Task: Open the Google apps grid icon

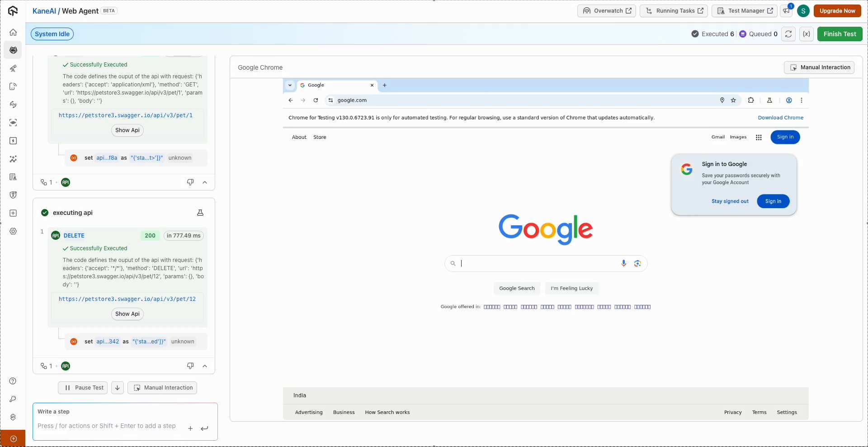Action: (759, 137)
